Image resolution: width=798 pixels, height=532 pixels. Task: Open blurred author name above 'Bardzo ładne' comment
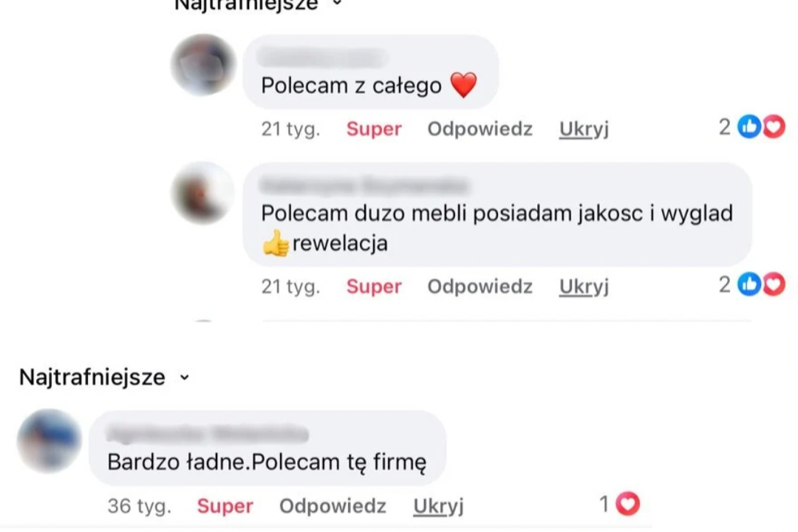[x=208, y=434]
